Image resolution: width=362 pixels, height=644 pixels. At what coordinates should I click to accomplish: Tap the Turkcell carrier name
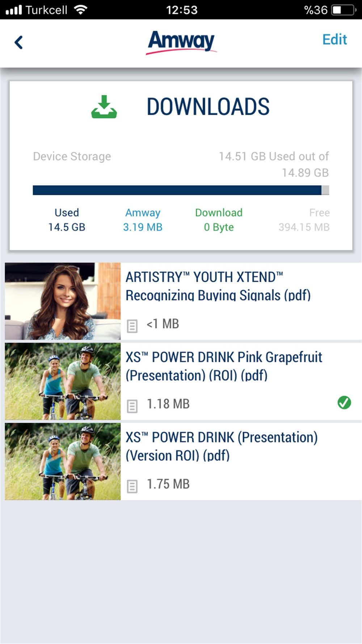point(46,10)
